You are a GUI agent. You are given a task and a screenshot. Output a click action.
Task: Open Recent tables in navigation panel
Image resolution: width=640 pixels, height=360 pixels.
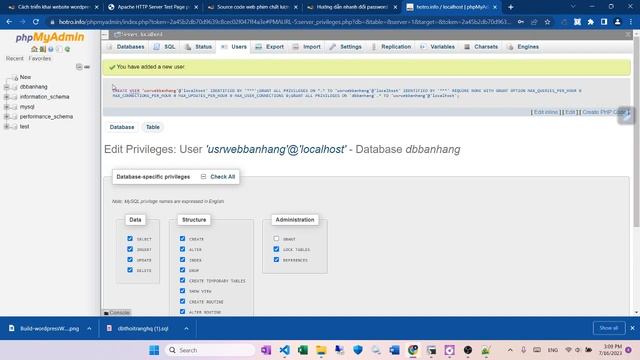tap(15, 59)
